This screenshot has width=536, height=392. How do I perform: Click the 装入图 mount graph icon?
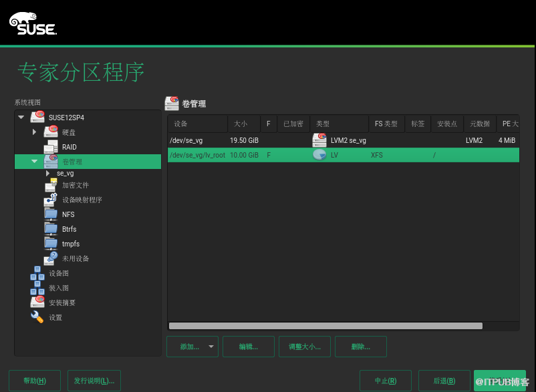coord(37,288)
